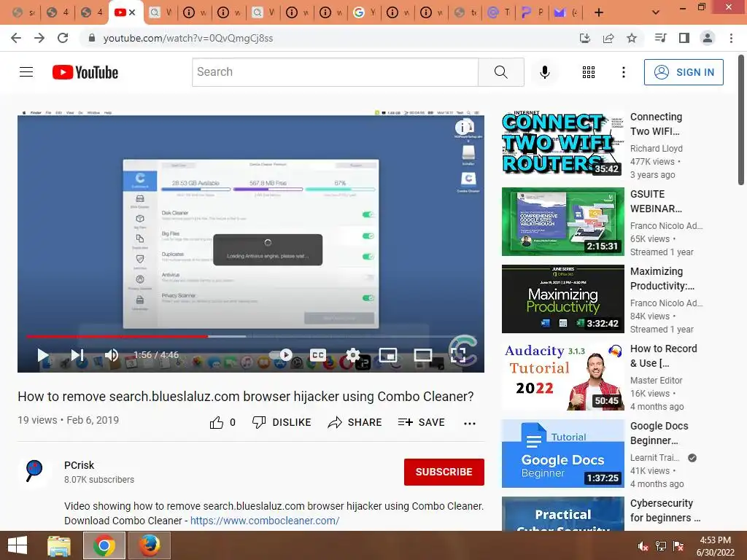Open more actions ellipsis below video
747x560 pixels.
pos(470,423)
